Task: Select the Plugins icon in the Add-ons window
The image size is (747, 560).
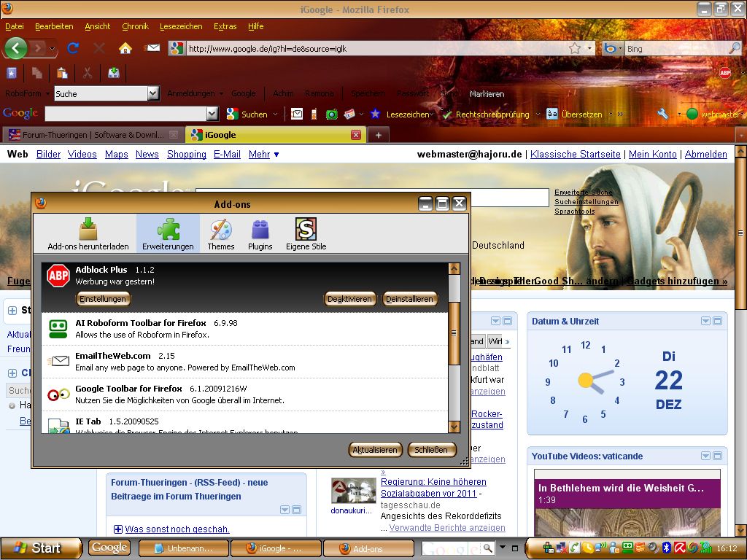Action: click(260, 234)
